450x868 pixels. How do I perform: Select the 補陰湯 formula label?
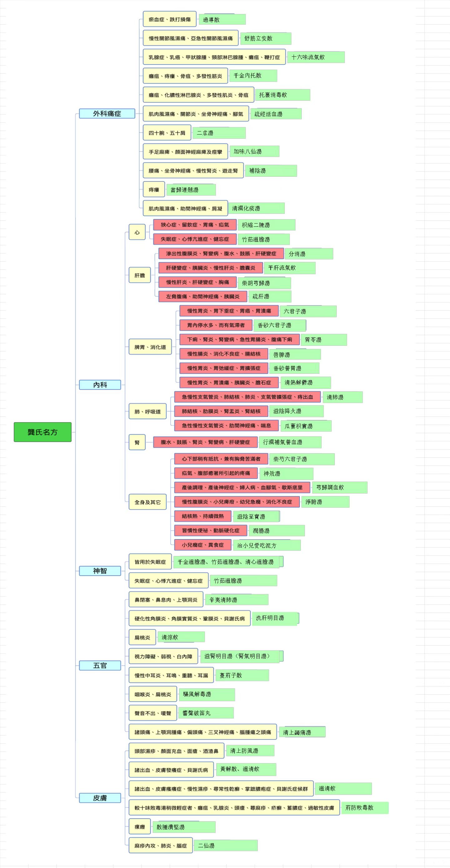[x=271, y=171]
